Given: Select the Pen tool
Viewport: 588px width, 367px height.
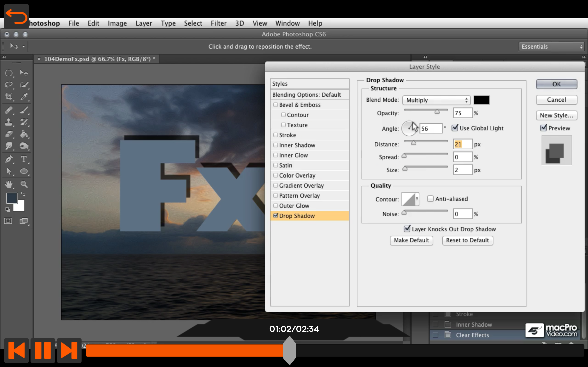Looking at the screenshot, I should point(9,159).
